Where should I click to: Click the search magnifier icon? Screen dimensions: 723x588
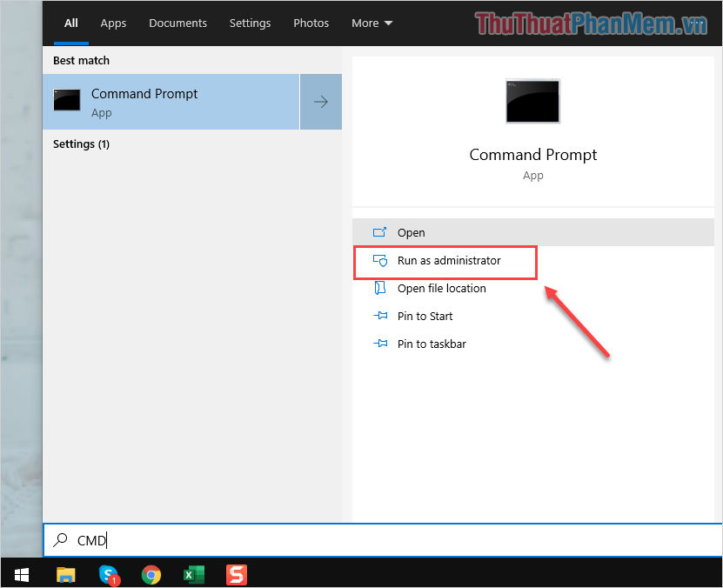[59, 540]
